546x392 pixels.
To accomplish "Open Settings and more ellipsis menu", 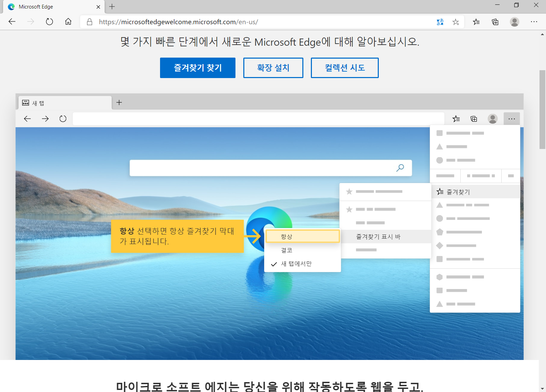I will tap(534, 22).
